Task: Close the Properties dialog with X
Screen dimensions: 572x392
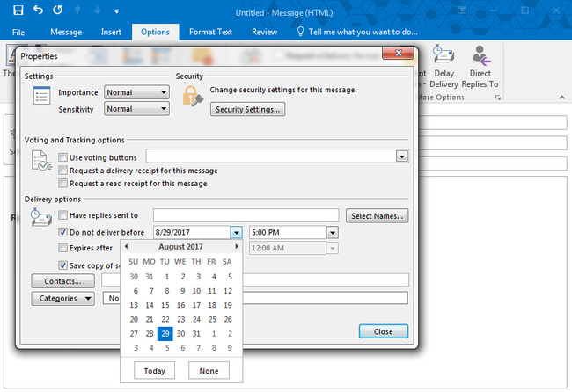Action: point(398,54)
